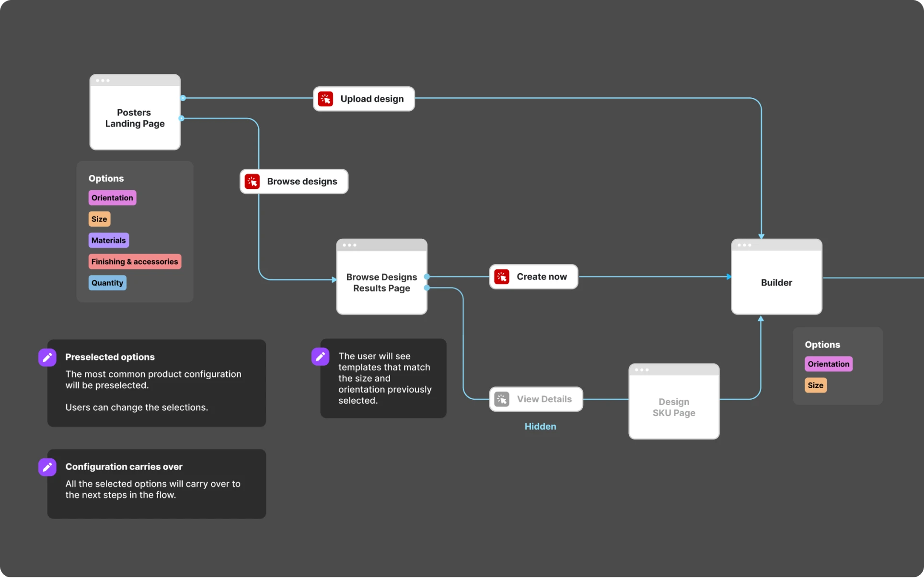Click the Hidden label under View Details
The width and height of the screenshot is (924, 578).
tap(540, 426)
